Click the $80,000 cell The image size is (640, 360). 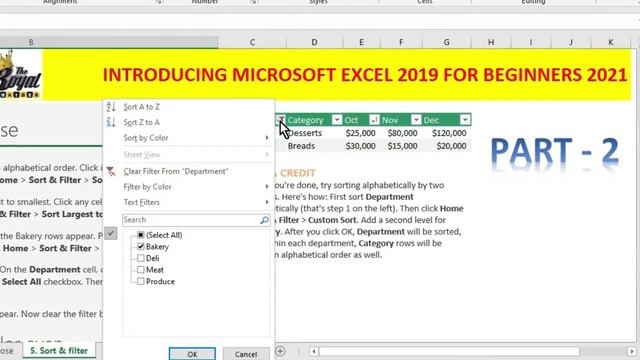pos(402,133)
